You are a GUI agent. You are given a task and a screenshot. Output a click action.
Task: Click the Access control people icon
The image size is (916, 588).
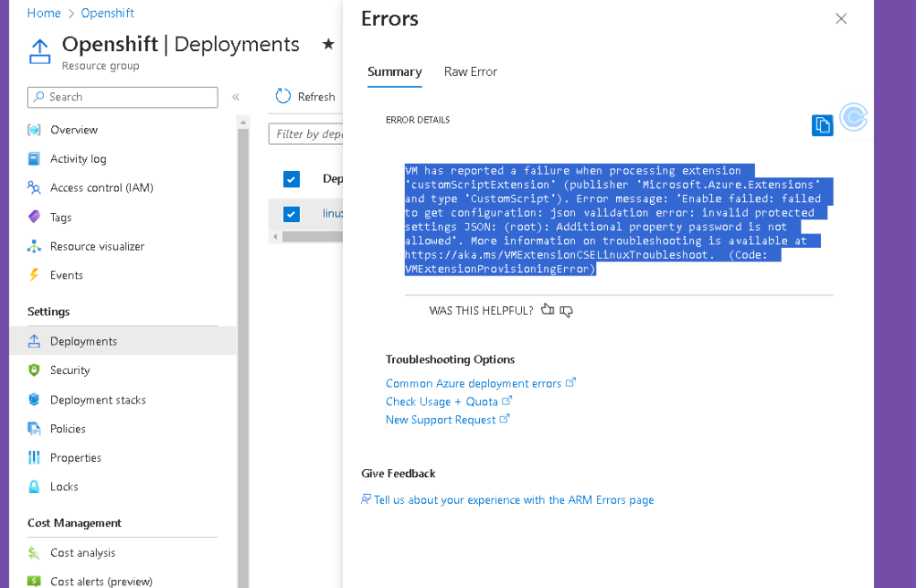[x=34, y=187]
